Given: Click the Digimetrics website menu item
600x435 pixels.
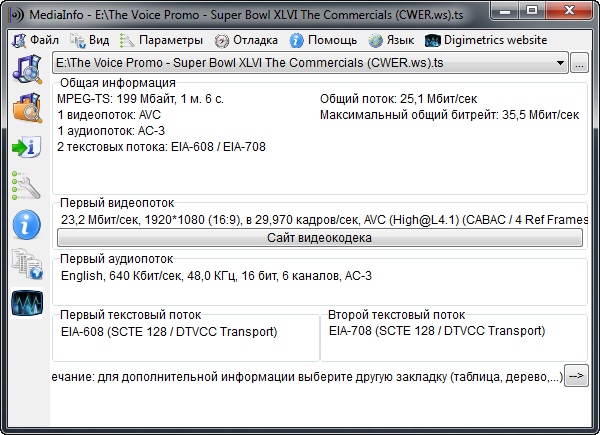Looking at the screenshot, I should coord(486,40).
